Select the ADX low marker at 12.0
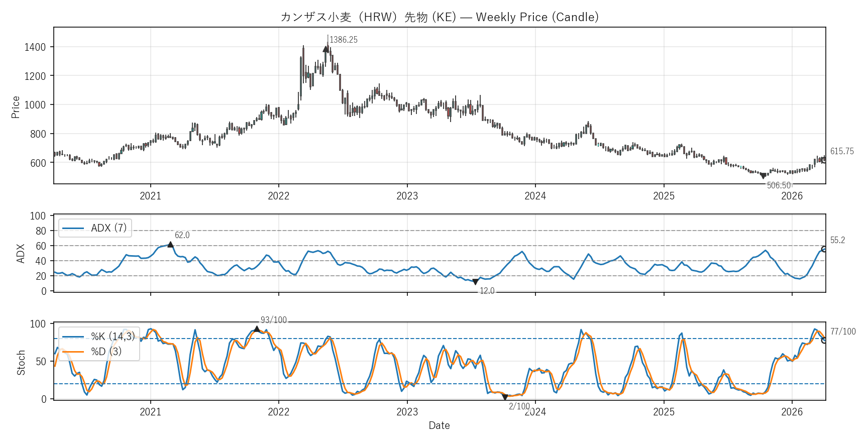This screenshot has height=441, width=868. [x=475, y=282]
